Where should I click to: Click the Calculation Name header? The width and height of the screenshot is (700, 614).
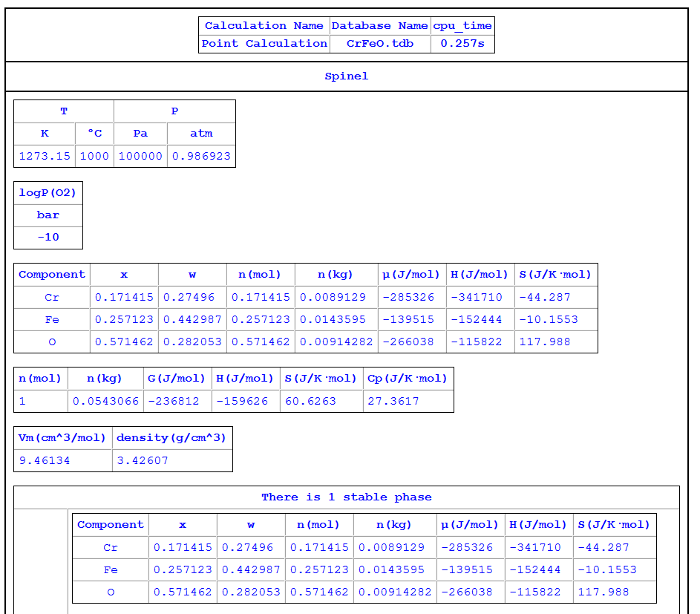pos(264,26)
